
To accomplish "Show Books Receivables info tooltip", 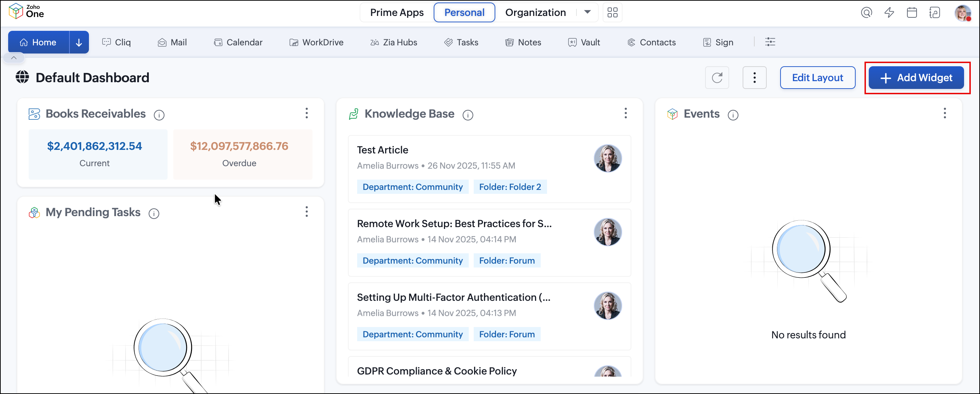I will [x=159, y=115].
